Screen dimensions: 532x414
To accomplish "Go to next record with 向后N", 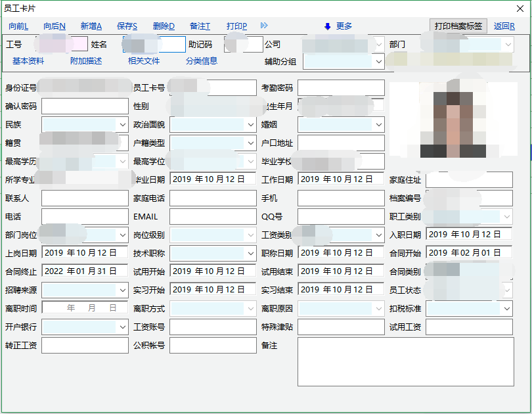I will (55, 26).
